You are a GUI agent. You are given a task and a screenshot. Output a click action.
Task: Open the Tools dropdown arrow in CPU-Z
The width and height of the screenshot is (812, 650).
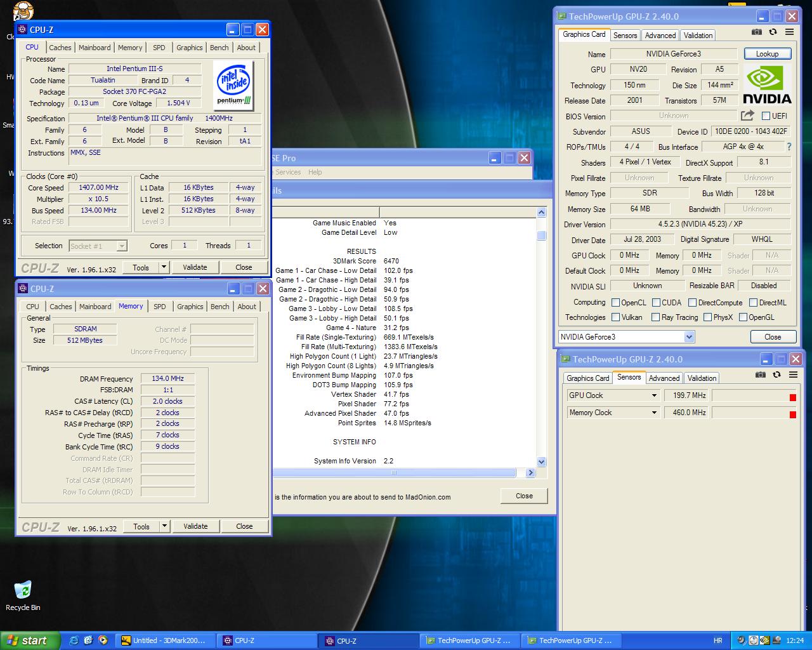pyautogui.click(x=164, y=267)
